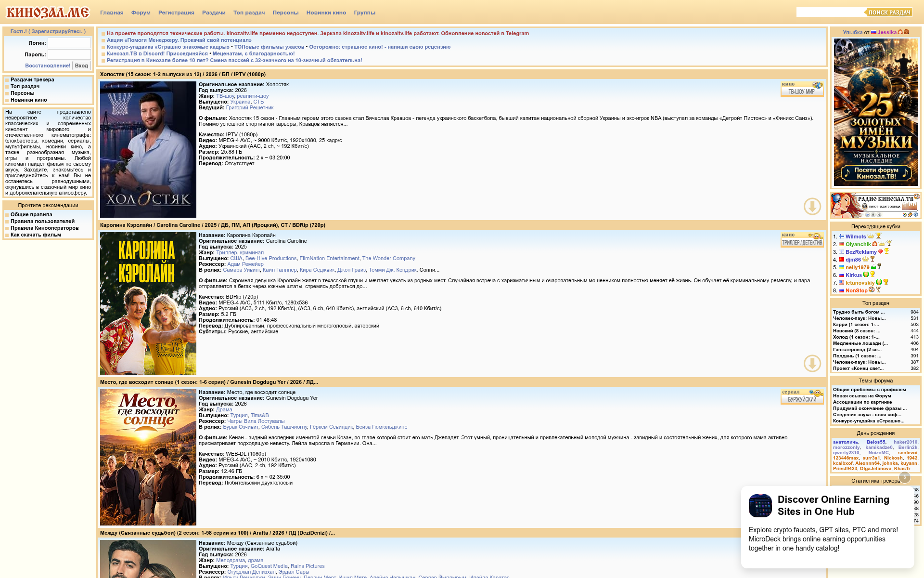Click the Логин input field

(x=69, y=43)
